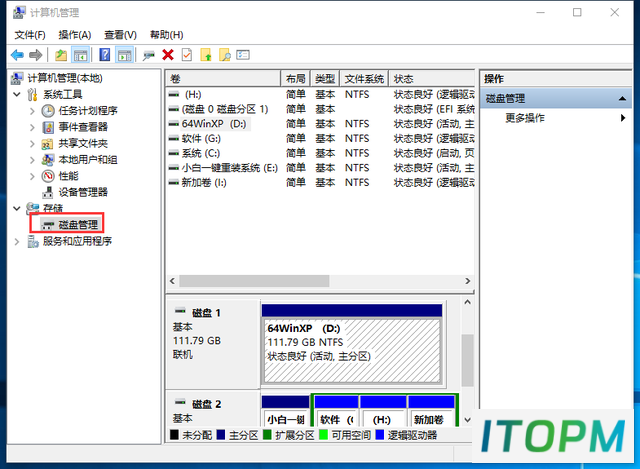Image resolution: width=640 pixels, height=469 pixels.
Task: Select the 新加卷 (I:) volume row
Action: pos(320,182)
